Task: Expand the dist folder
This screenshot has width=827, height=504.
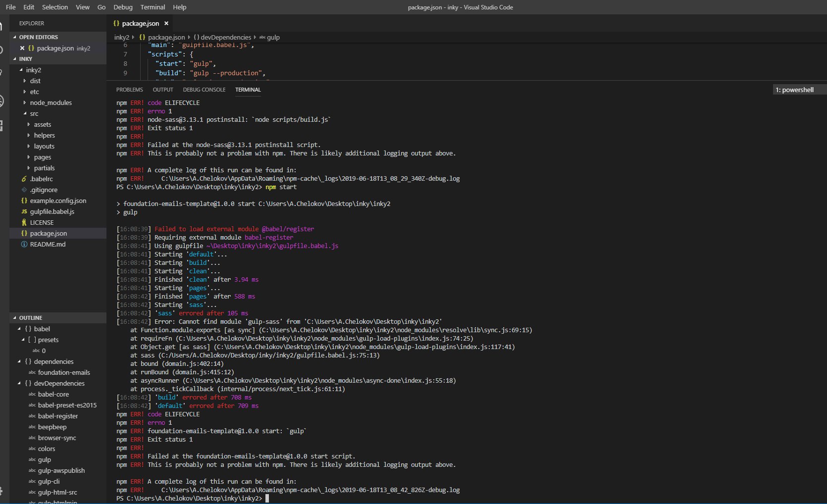Action: [25, 81]
